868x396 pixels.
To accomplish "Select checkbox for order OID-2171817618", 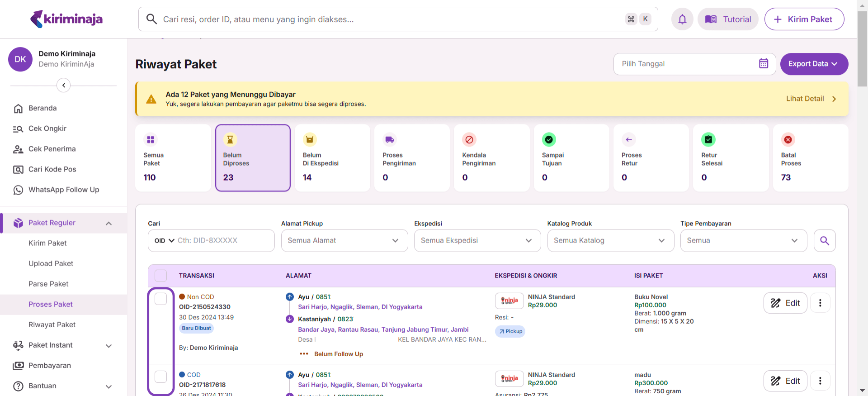I will point(160,377).
